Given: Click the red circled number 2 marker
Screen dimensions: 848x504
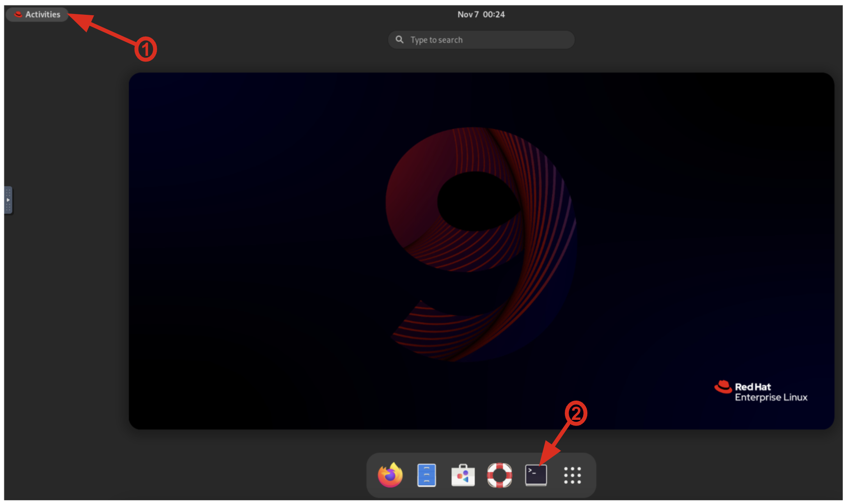Looking at the screenshot, I should (576, 413).
